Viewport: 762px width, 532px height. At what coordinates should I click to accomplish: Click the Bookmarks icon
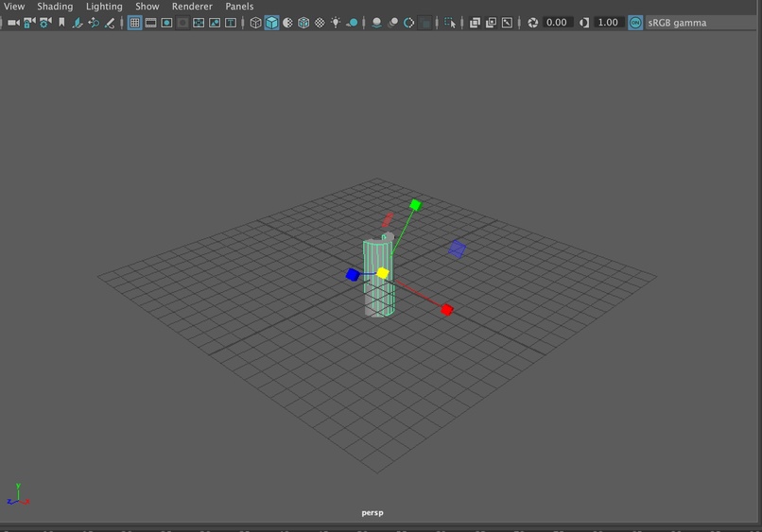61,23
